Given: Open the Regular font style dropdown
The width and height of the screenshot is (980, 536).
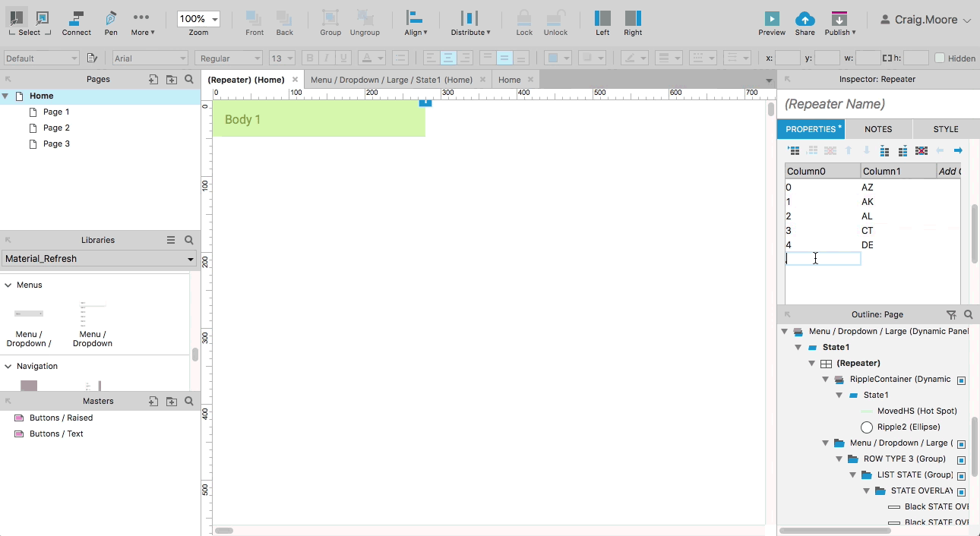Looking at the screenshot, I should coord(229,58).
